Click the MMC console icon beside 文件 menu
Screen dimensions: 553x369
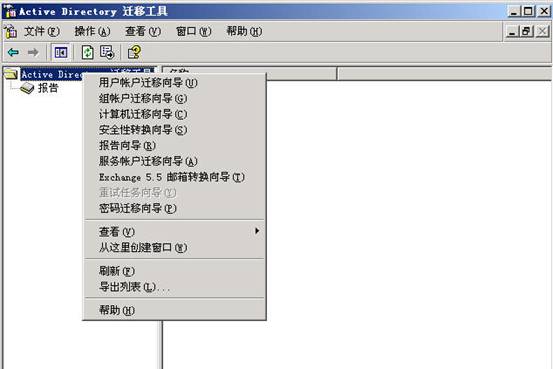11,32
